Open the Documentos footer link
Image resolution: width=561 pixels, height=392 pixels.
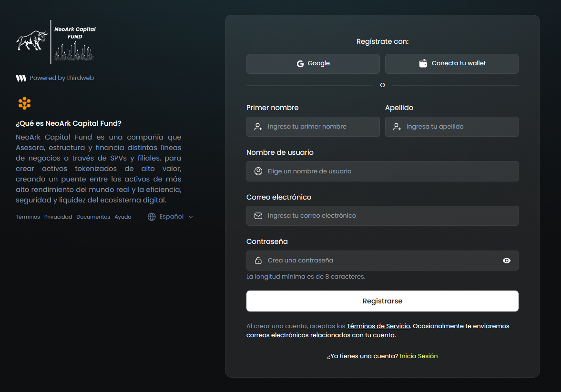93,217
